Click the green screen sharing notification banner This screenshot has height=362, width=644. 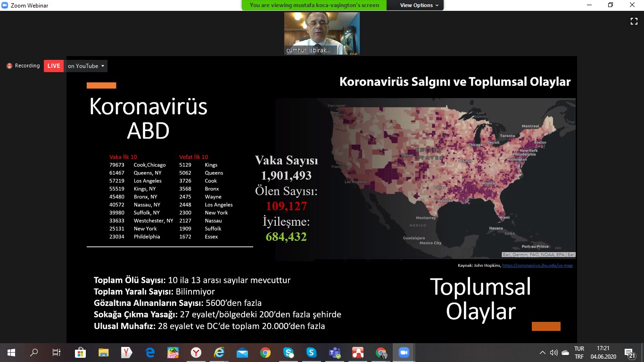tap(314, 5)
